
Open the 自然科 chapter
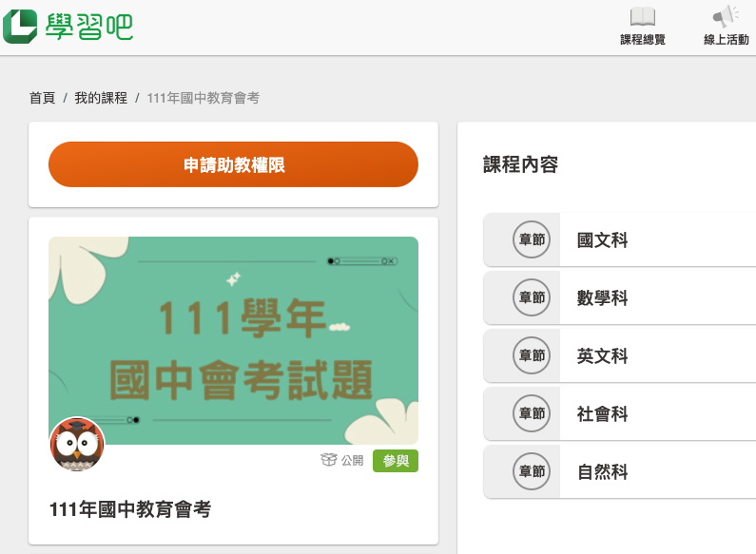(602, 471)
